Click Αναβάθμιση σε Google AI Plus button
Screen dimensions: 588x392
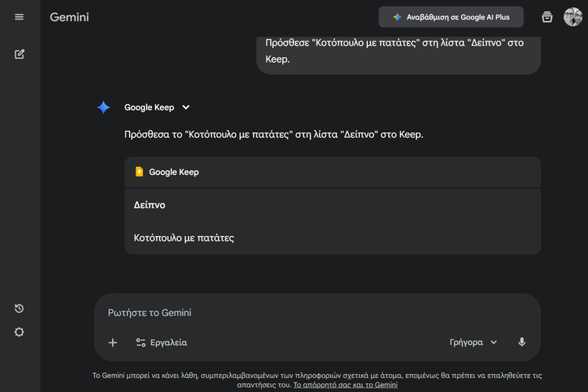[x=451, y=17]
